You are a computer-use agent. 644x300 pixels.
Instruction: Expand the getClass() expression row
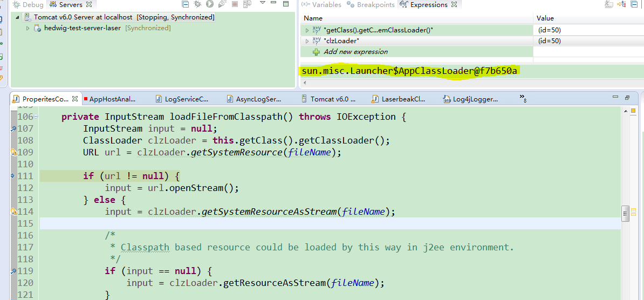pyautogui.click(x=307, y=30)
